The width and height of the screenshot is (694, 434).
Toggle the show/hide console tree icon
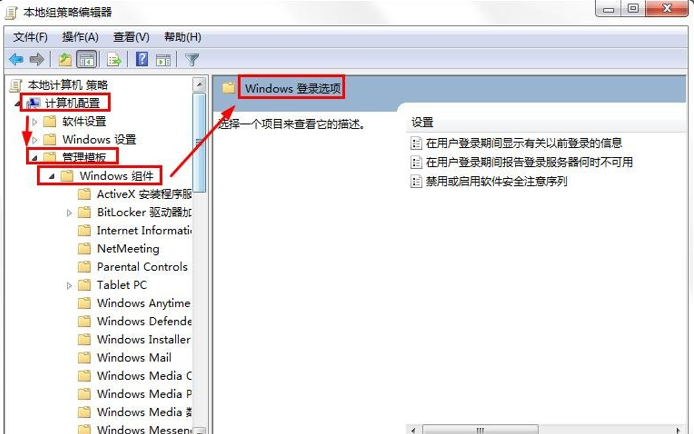pyautogui.click(x=86, y=59)
